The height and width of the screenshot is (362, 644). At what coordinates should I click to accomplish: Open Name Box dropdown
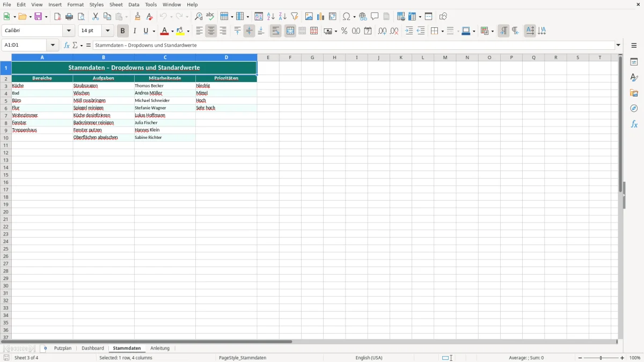53,46
